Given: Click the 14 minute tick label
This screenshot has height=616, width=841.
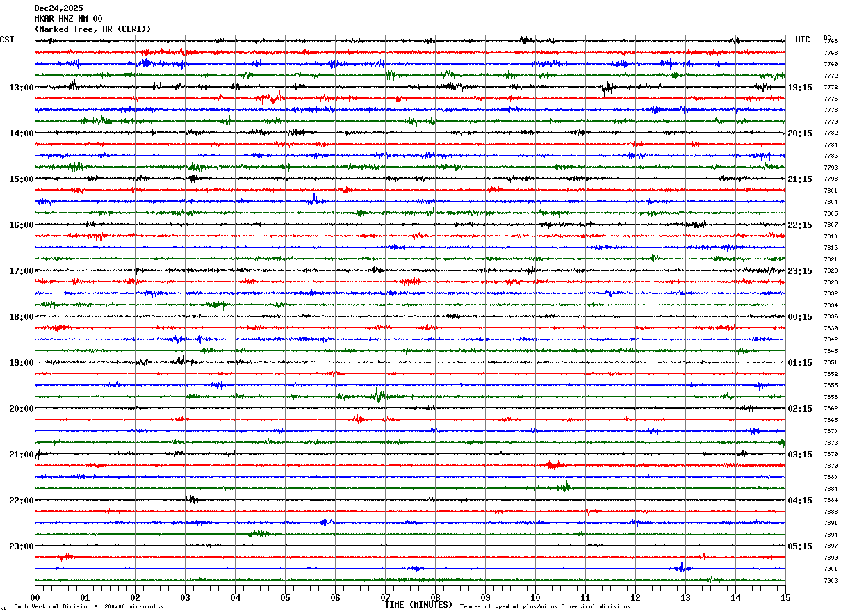Looking at the screenshot, I should [735, 598].
